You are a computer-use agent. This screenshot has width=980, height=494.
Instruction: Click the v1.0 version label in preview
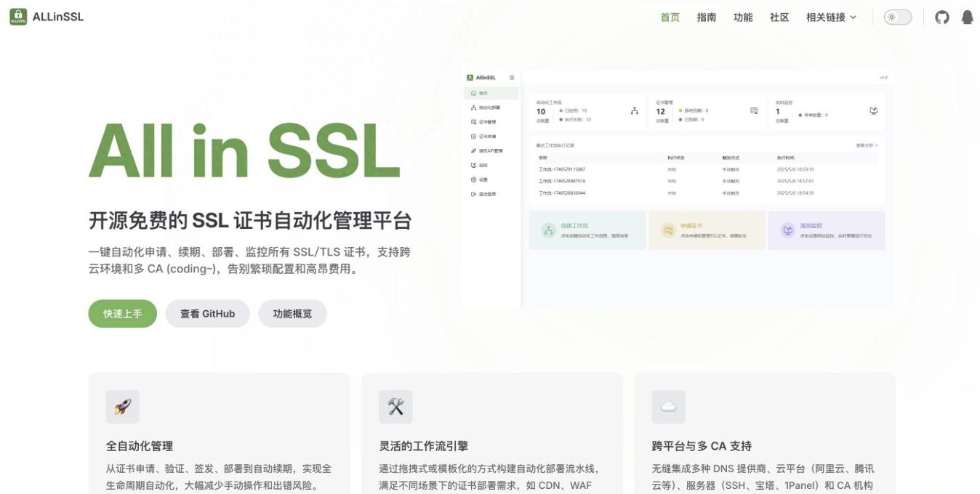(883, 77)
